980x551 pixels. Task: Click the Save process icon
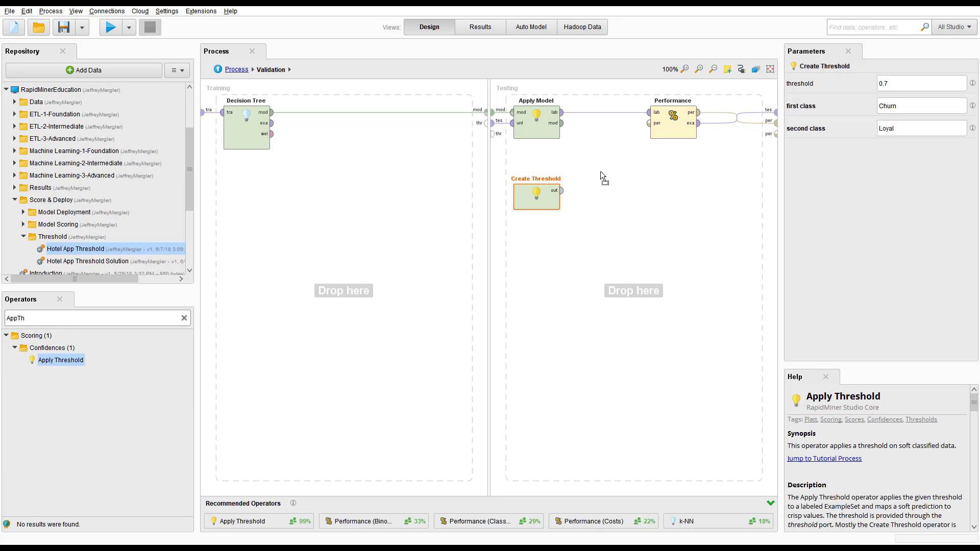pos(64,27)
